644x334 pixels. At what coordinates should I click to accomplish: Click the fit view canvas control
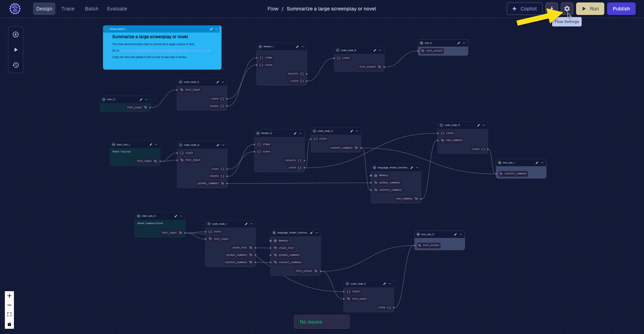coord(9,315)
